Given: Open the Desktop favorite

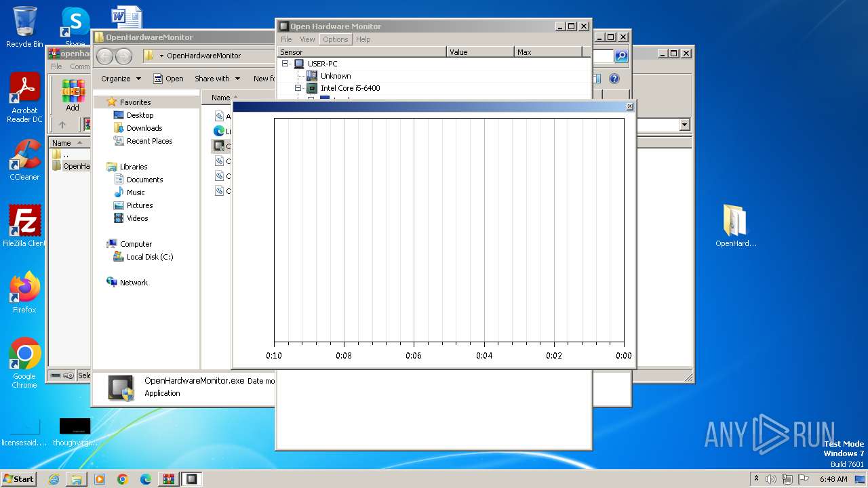Looking at the screenshot, I should (140, 115).
